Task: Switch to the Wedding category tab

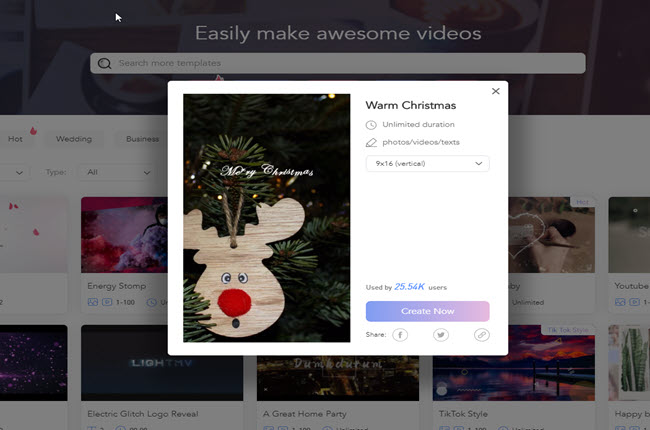Action: (74, 139)
